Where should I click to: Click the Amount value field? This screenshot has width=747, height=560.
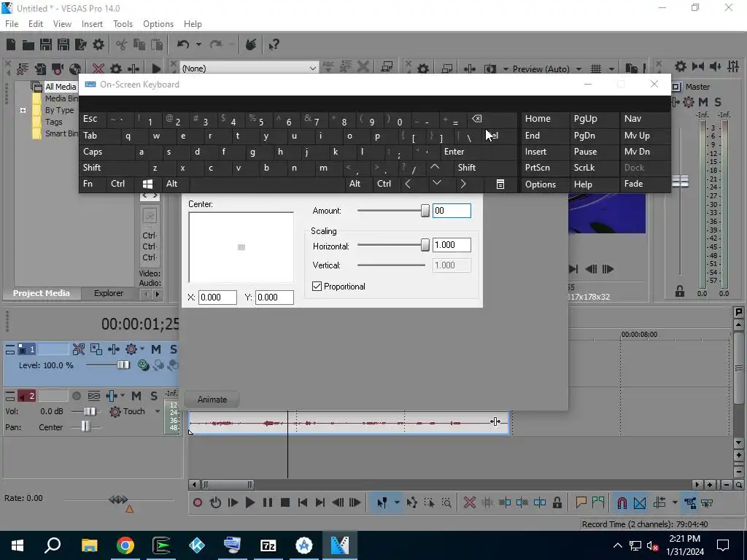point(452,211)
